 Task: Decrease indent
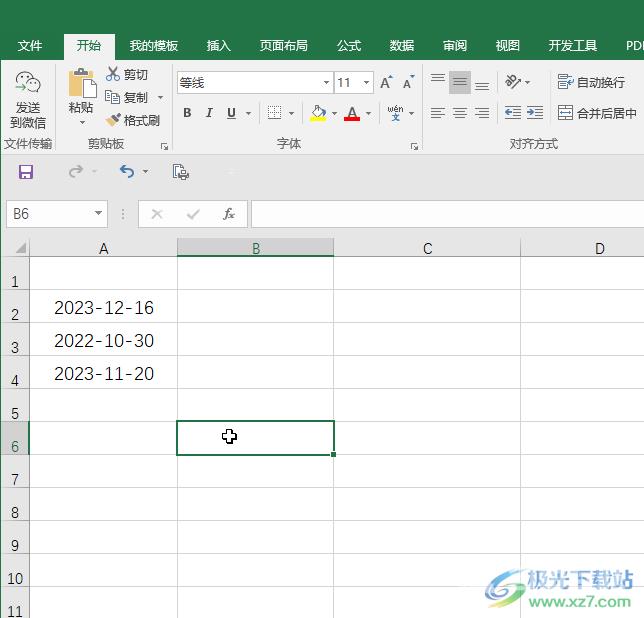(513, 113)
